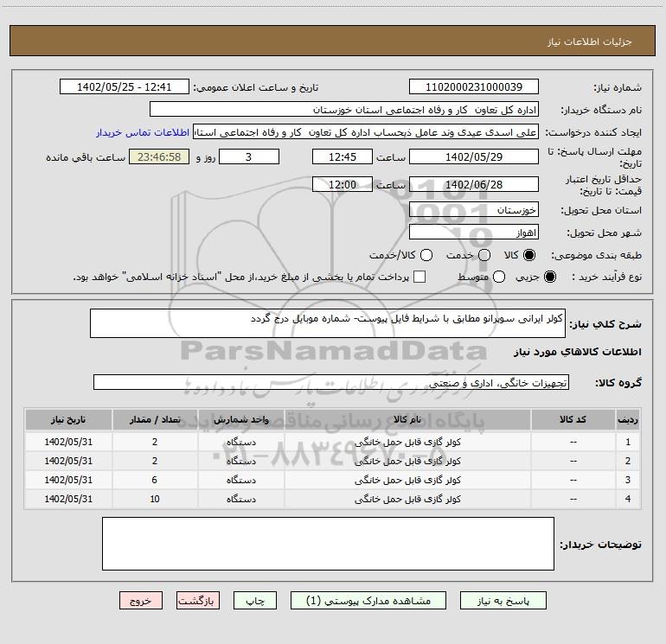This screenshot has width=666, height=644.
Task: Toggle the اسناد خزانه اسلامی payment checkbox
Action: tap(419, 277)
